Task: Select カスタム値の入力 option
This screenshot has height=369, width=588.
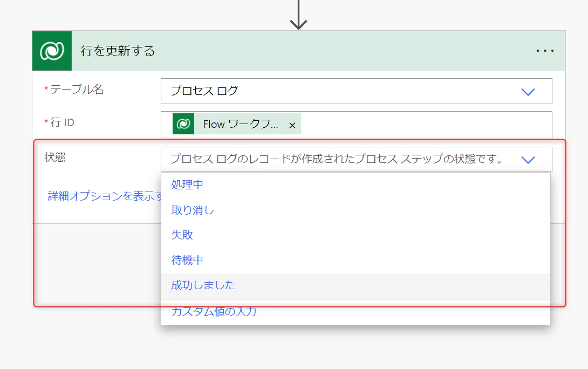Action: 355,312
